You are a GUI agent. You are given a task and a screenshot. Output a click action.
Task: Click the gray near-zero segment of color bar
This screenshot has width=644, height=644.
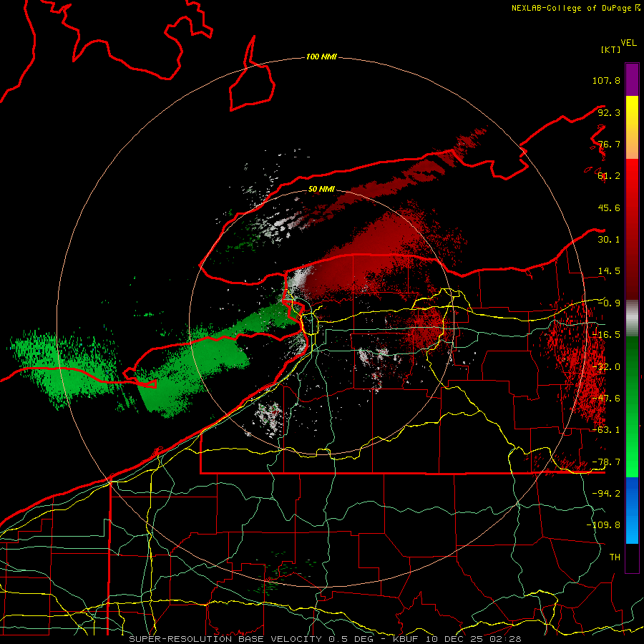pos(632,318)
